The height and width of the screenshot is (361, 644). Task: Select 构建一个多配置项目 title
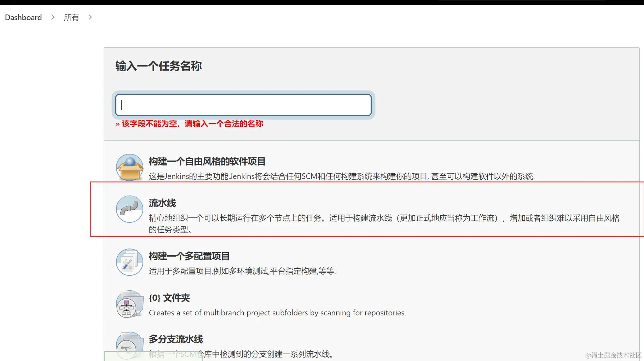tap(189, 256)
